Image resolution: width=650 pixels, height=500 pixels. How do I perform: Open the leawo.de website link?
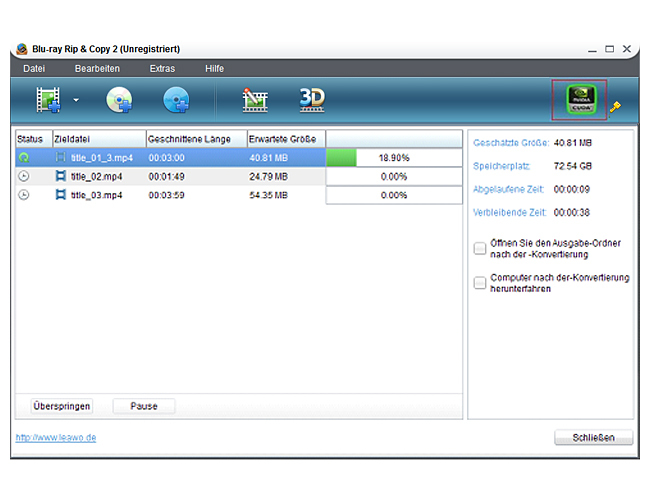pyautogui.click(x=56, y=437)
